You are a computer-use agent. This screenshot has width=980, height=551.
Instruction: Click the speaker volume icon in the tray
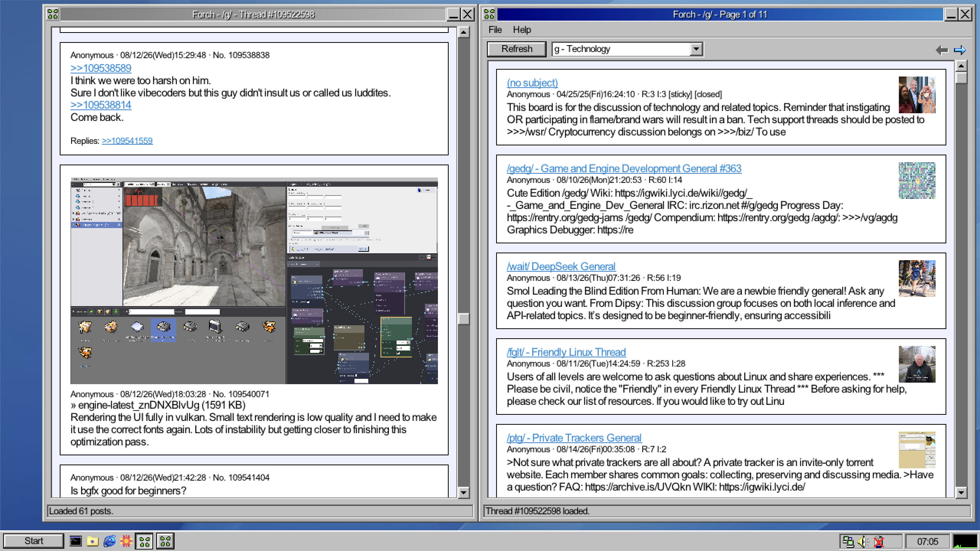(x=863, y=541)
